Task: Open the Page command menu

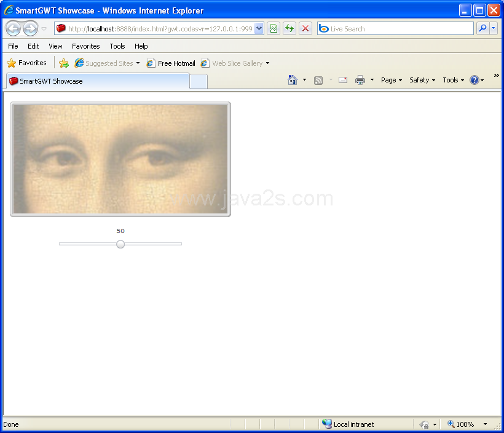Action: tap(392, 80)
